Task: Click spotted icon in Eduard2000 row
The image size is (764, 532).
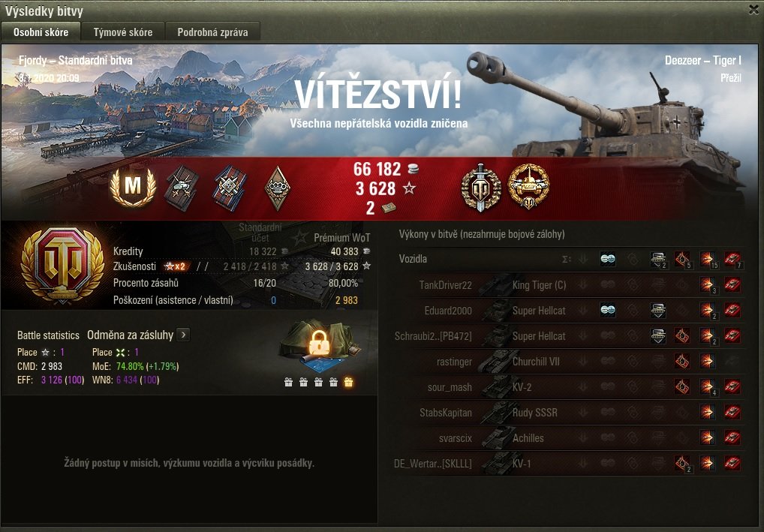Action: [x=607, y=311]
